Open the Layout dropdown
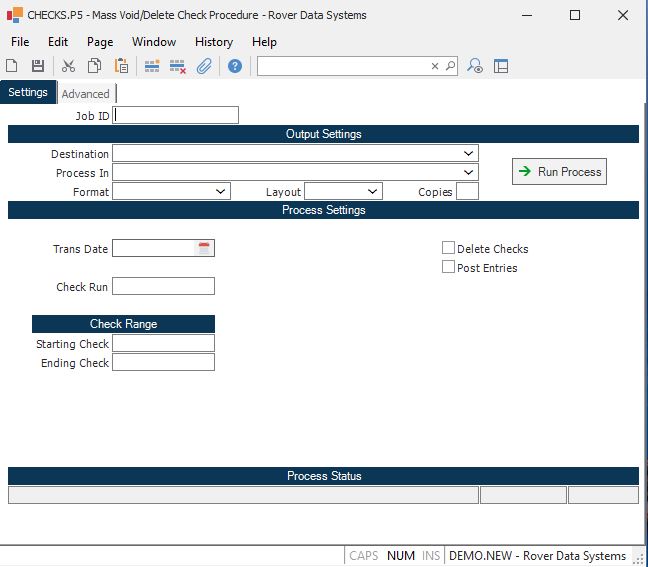The width and height of the screenshot is (648, 567). [x=373, y=191]
